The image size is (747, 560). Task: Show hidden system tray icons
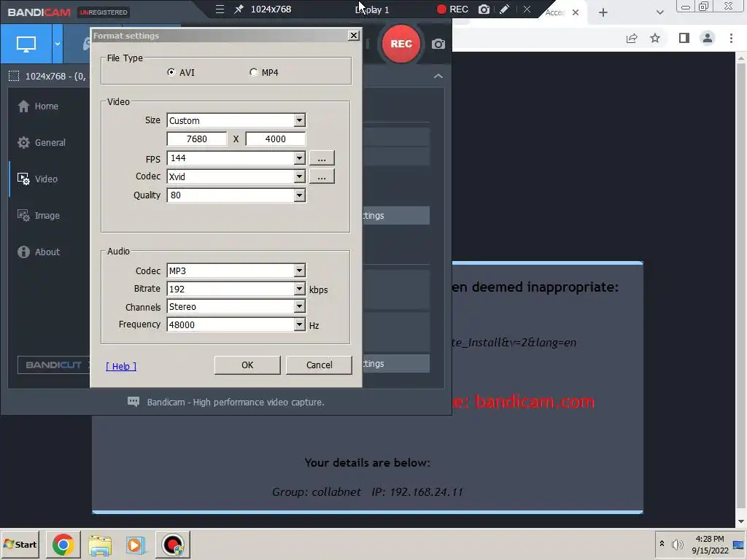point(662,543)
